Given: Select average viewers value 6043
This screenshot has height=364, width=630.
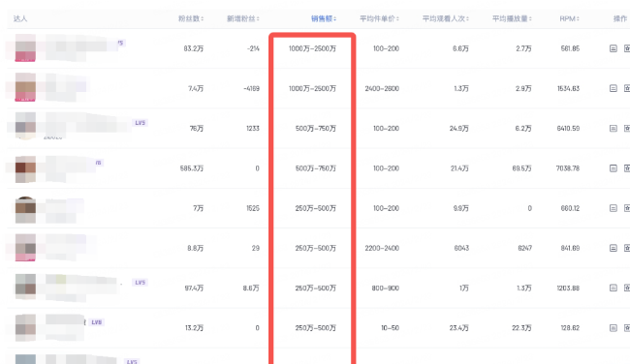Looking at the screenshot, I should pos(461,248).
